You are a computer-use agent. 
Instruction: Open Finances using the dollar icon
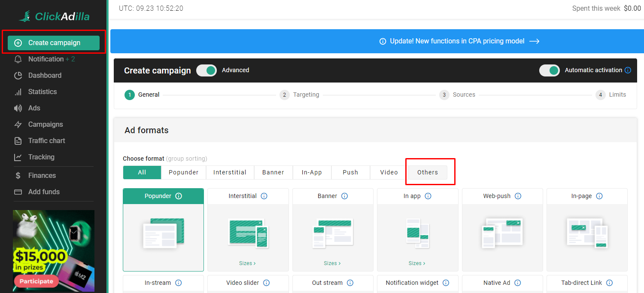pyautogui.click(x=18, y=175)
